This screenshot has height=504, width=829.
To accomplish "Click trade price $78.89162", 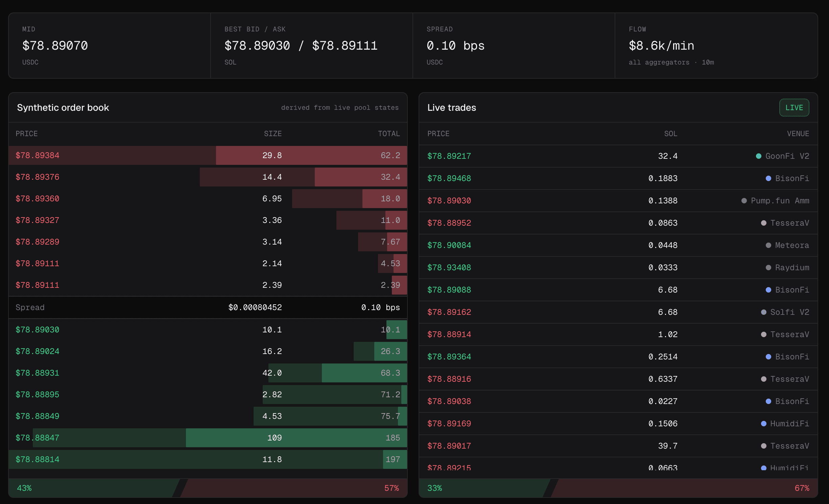I will tap(449, 312).
